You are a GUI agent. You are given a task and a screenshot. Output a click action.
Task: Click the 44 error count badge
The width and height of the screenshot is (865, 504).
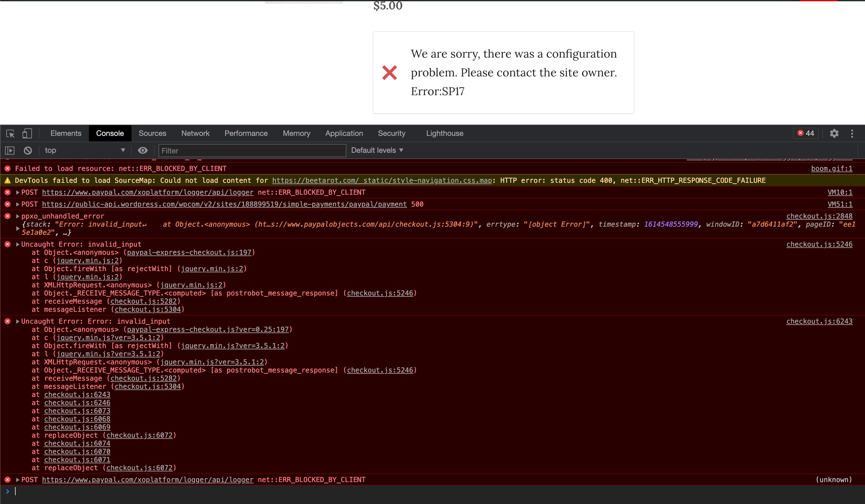(x=805, y=133)
